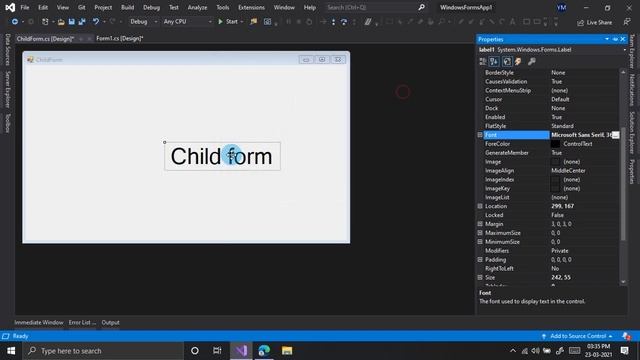This screenshot has height=360, width=640.
Task: Expand the Margin property node
Action: point(480,224)
